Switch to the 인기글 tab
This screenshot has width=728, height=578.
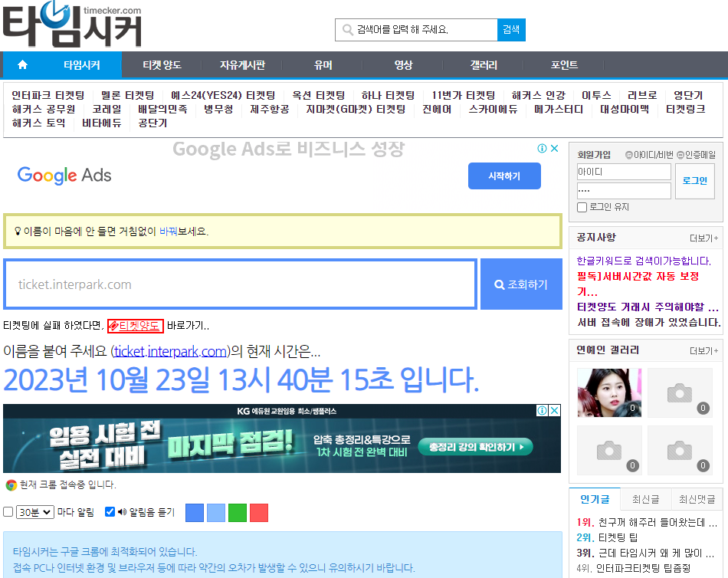(595, 499)
